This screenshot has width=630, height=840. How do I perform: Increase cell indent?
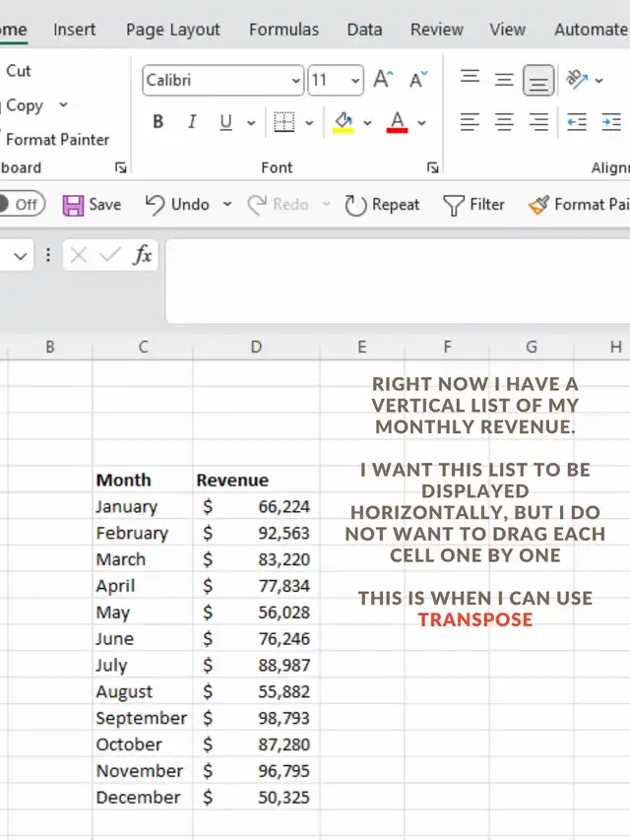pos(610,123)
